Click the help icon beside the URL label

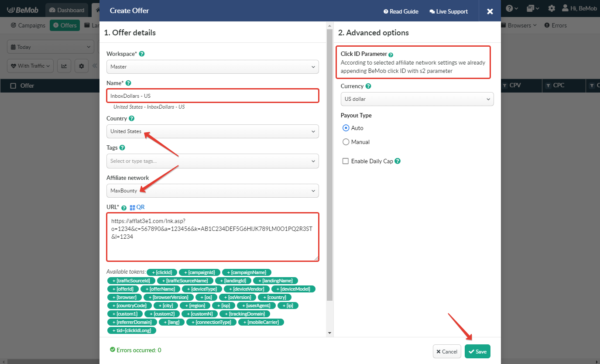click(124, 208)
